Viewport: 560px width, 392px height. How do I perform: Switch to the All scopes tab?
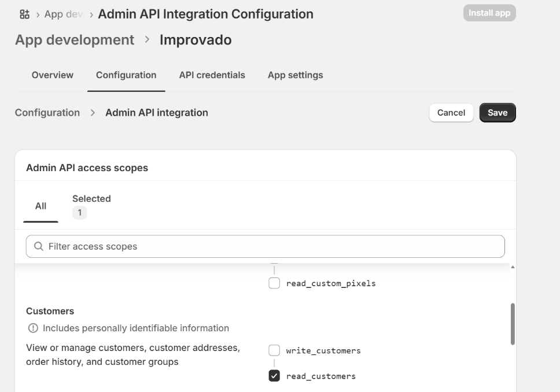pos(41,206)
